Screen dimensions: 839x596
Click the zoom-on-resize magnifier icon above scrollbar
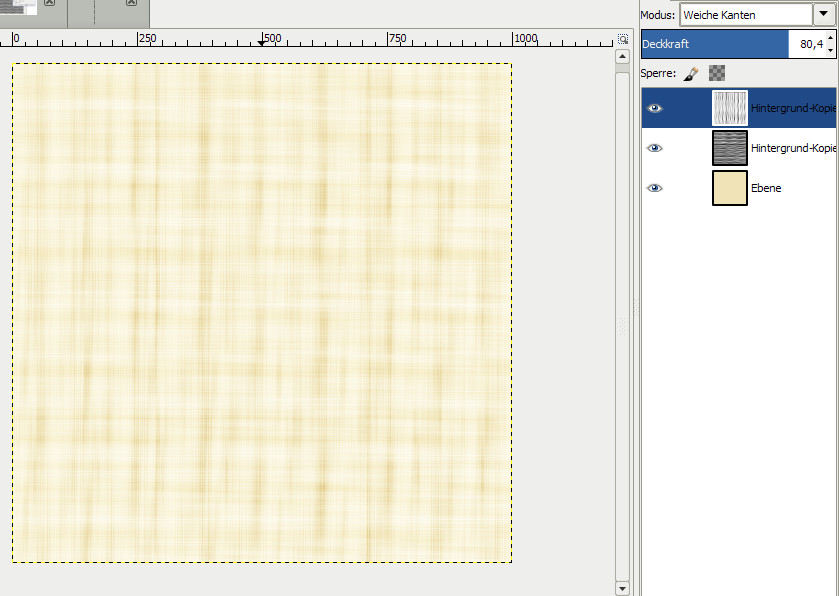[622, 39]
